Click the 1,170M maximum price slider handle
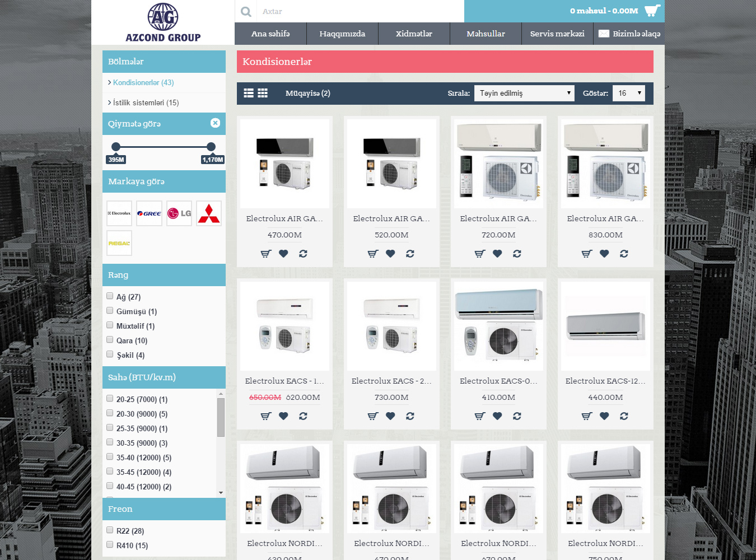This screenshot has height=560, width=756. [x=211, y=147]
